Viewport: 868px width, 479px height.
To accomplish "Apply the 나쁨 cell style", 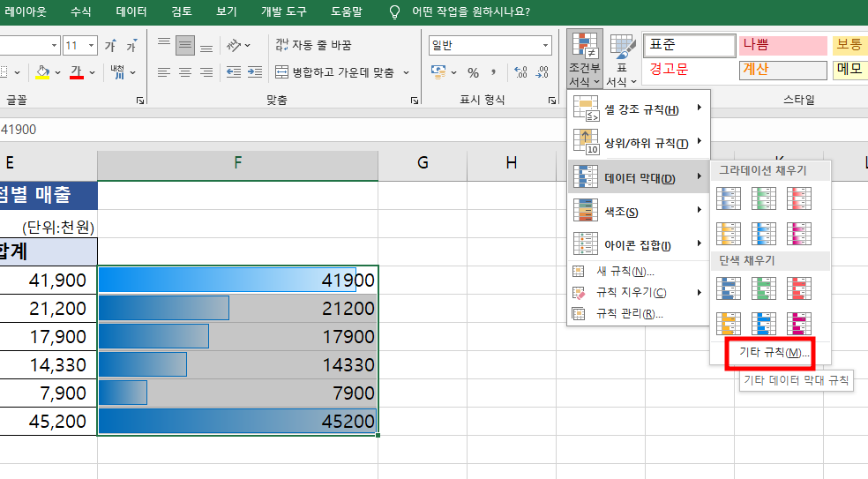I will click(x=782, y=45).
